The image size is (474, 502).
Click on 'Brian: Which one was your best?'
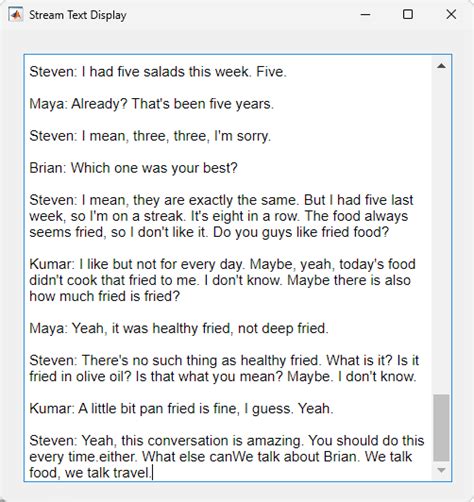(133, 168)
